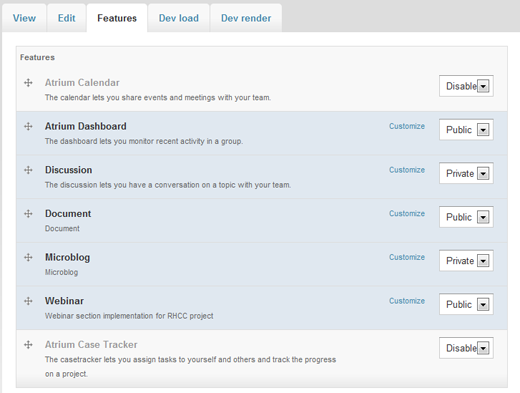
Task: Switch to the Edit tab
Action: tap(66, 18)
